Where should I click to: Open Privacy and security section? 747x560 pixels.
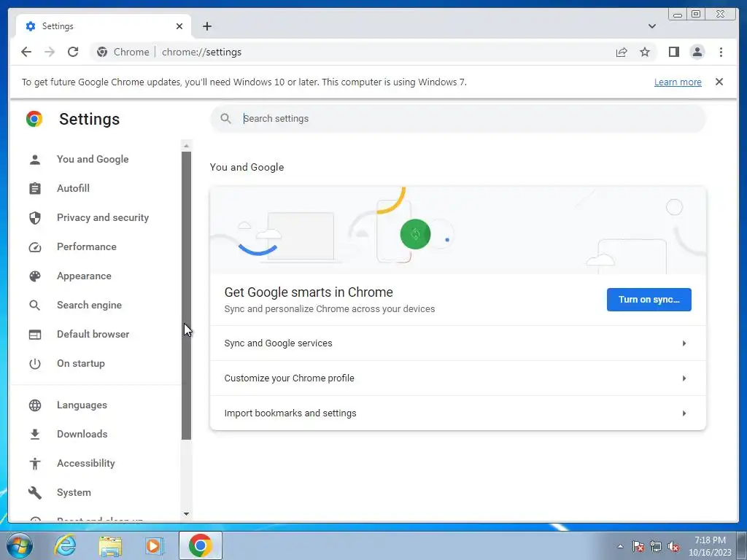tap(102, 217)
